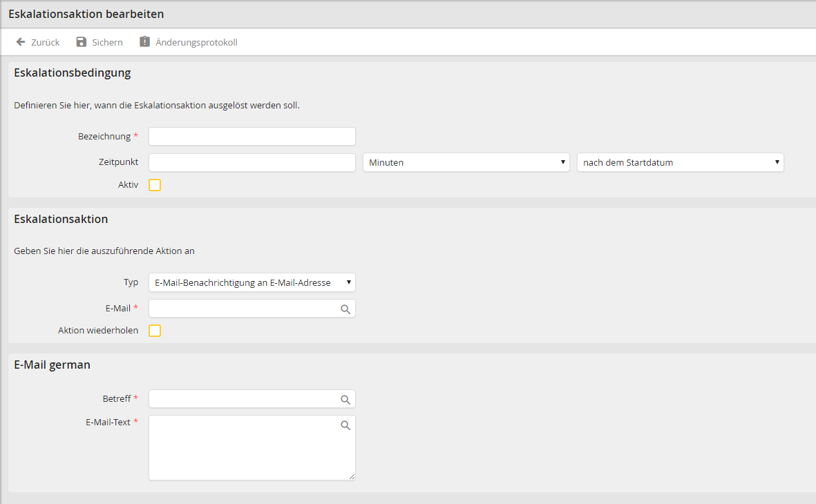Grab the E-Mail-Text textarea resize handle

(x=352, y=476)
